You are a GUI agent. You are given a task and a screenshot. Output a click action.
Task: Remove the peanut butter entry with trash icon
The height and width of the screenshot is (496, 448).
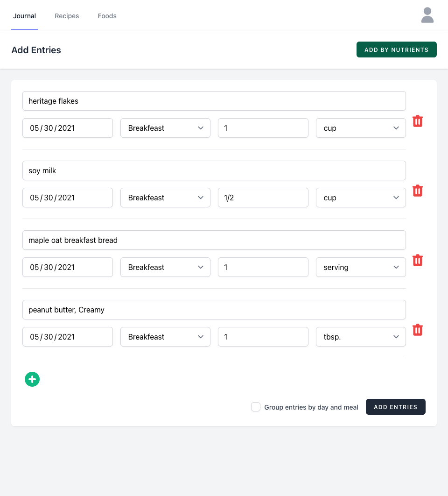click(x=418, y=330)
